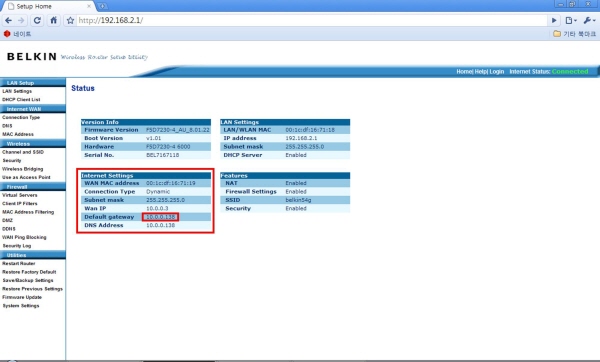Open Use as Access Point
600x362 pixels.
[26, 177]
